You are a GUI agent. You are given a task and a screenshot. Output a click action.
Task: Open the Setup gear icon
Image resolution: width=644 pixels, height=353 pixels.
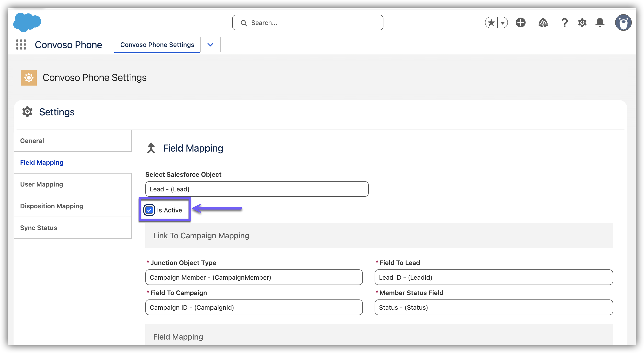[582, 23]
